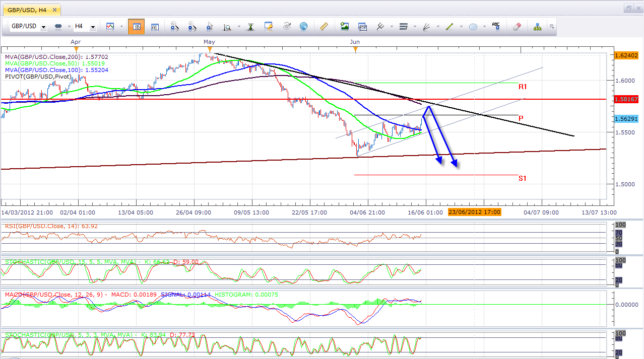Click the RSI indicator label

(x=51, y=226)
